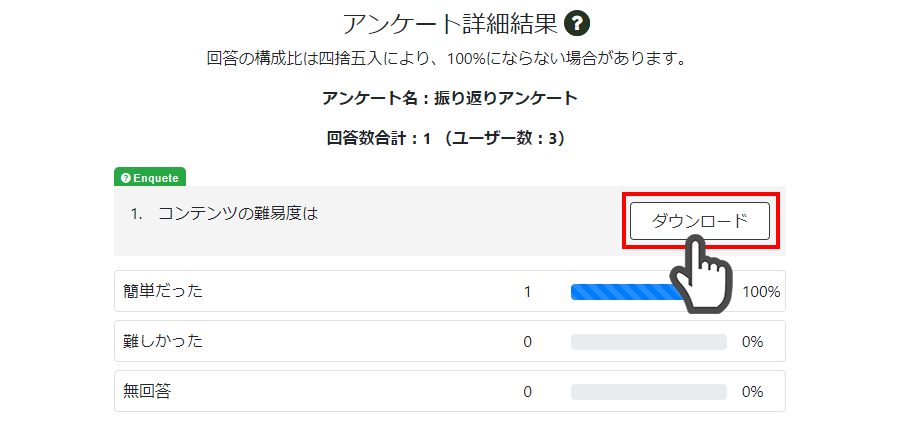Click the 簡単だった answer row
This screenshot has height=430, width=900.
449,291
